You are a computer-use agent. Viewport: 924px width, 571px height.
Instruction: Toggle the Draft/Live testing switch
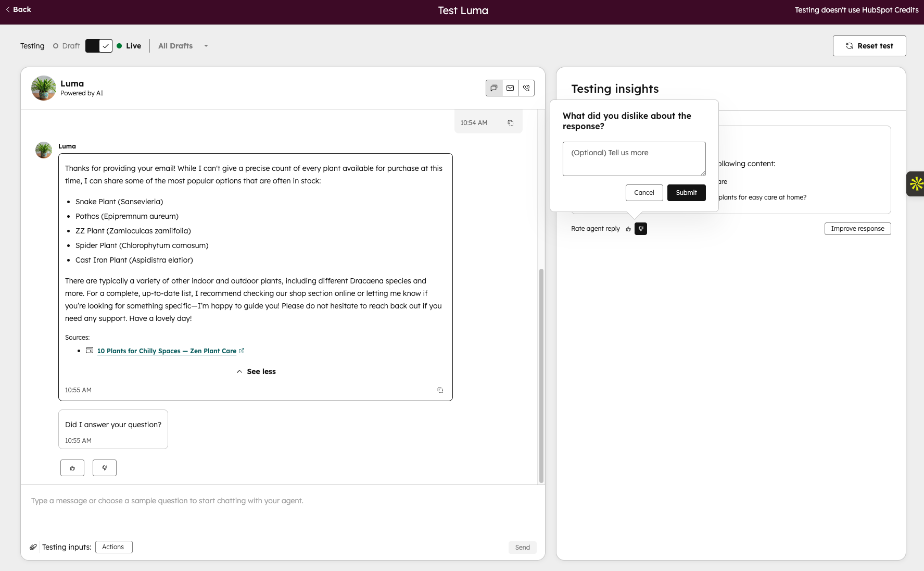tap(99, 46)
